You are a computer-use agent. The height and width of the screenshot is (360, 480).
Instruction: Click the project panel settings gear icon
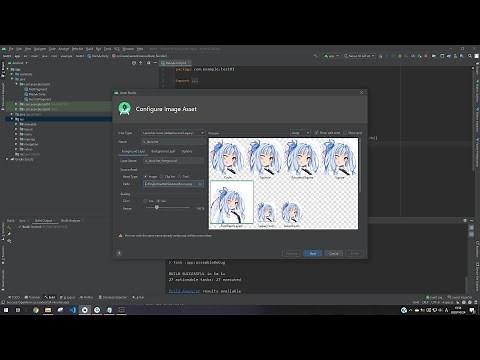[x=148, y=63]
